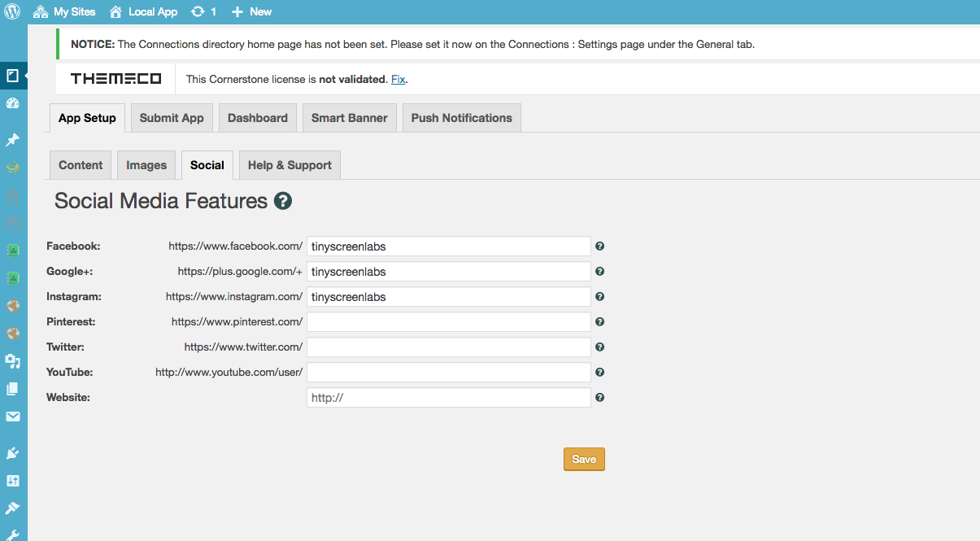The width and height of the screenshot is (980, 541).
Task: Click the envelope mail icon in sidebar
Action: 12,417
